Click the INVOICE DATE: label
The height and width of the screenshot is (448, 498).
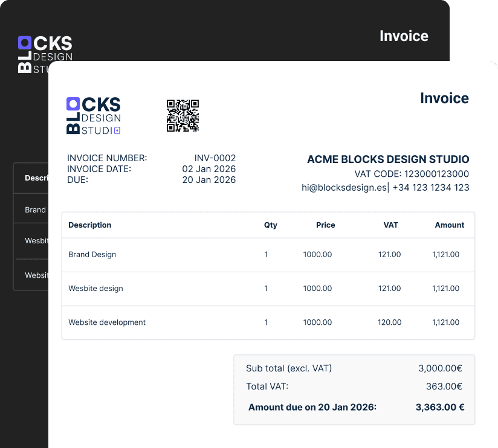tap(99, 169)
